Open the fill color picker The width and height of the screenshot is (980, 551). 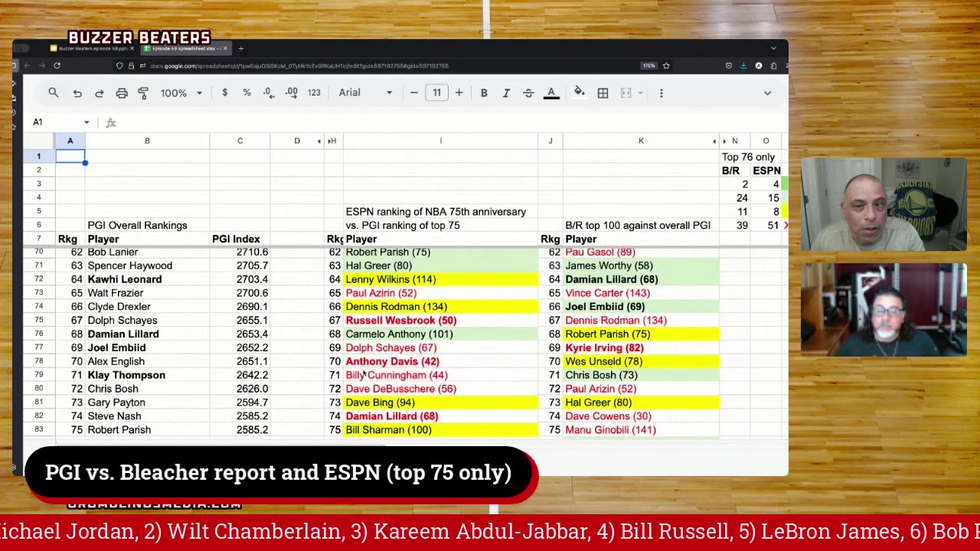click(580, 93)
